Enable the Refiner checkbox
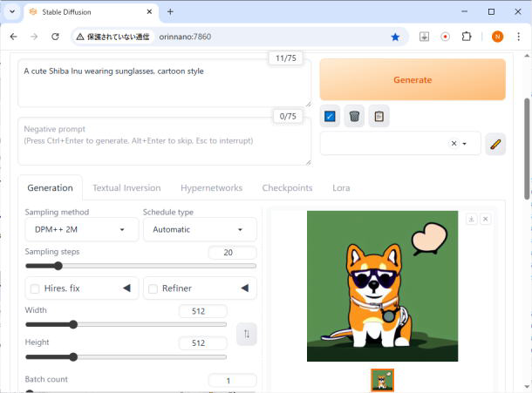The width and height of the screenshot is (532, 393). tap(152, 288)
